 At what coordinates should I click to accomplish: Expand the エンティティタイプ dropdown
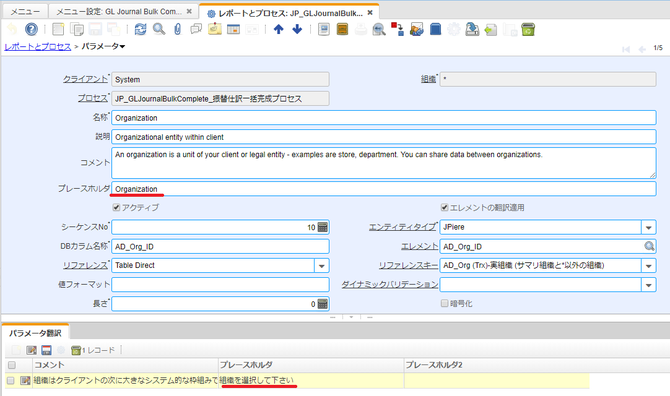click(648, 227)
